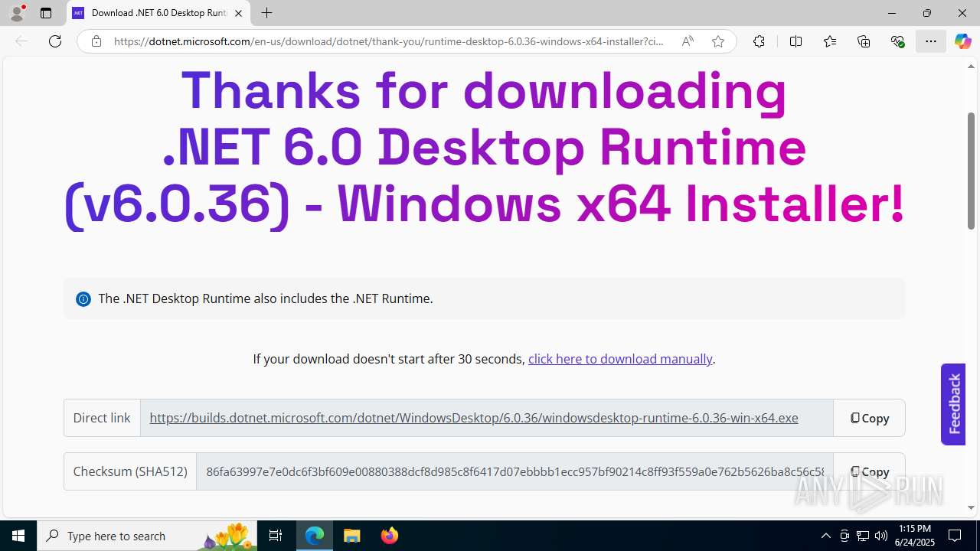This screenshot has width=980, height=551.
Task: View site information lock icon
Action: tap(96, 41)
